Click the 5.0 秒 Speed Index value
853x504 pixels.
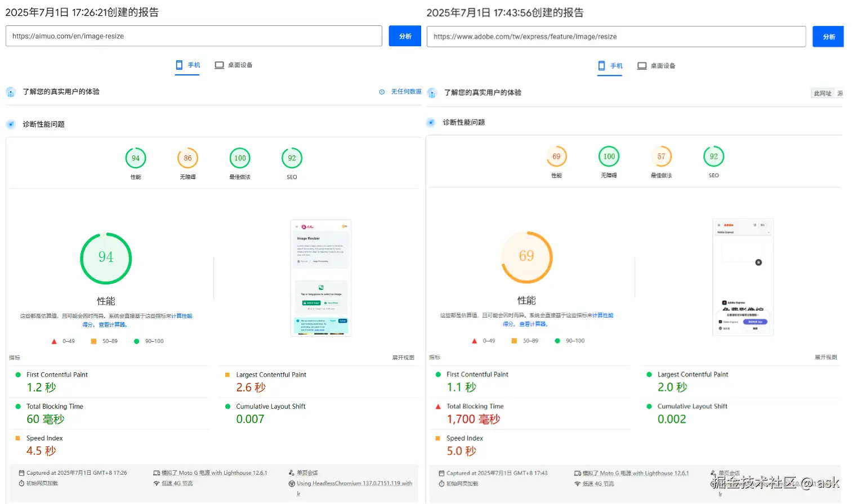click(x=462, y=451)
